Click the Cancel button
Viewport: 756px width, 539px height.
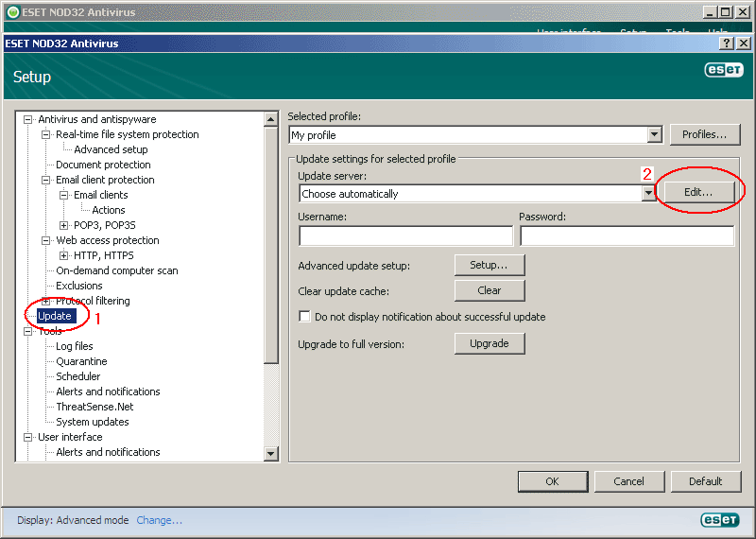(629, 481)
